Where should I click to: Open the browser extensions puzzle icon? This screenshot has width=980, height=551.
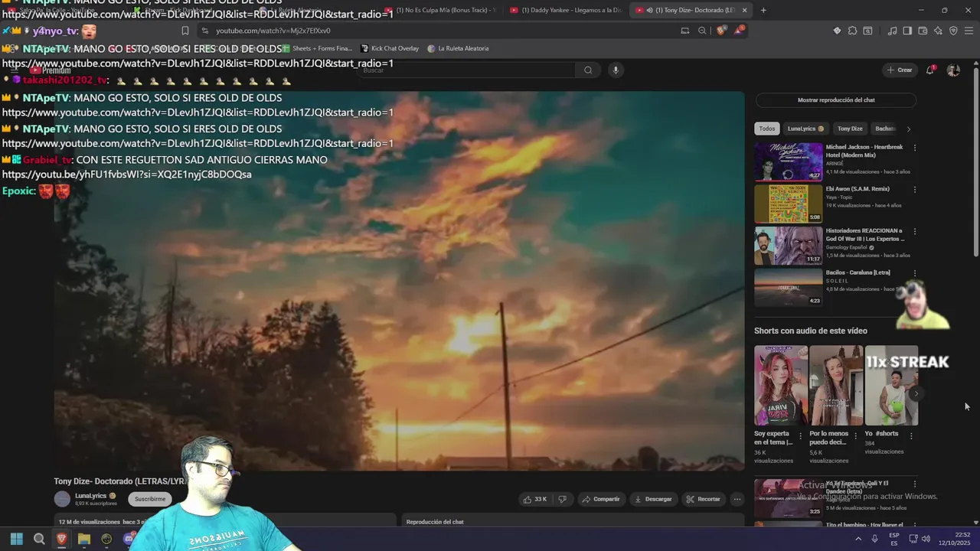point(852,31)
